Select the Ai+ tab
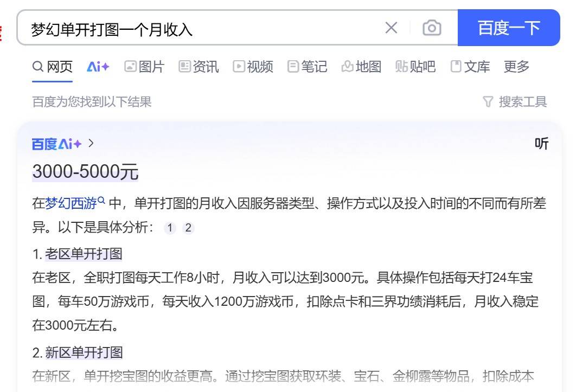Image resolution: width=576 pixels, height=392 pixels. [x=97, y=67]
